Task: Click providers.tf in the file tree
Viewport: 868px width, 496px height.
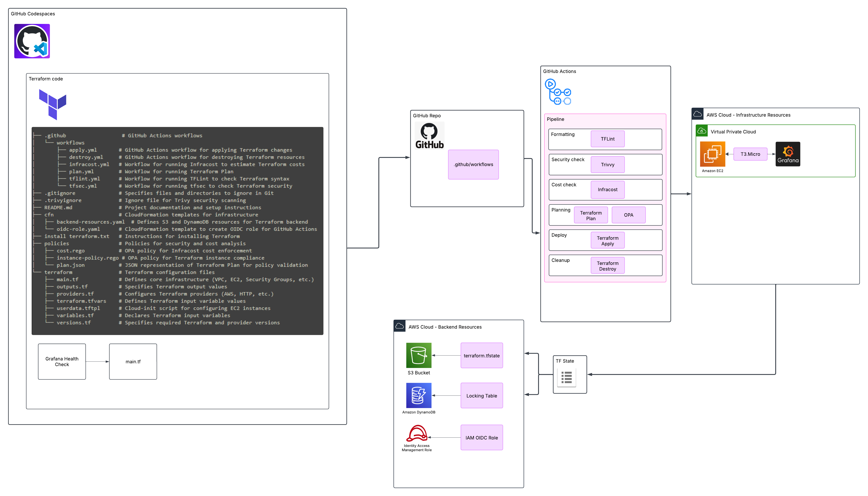Action: [x=75, y=294]
